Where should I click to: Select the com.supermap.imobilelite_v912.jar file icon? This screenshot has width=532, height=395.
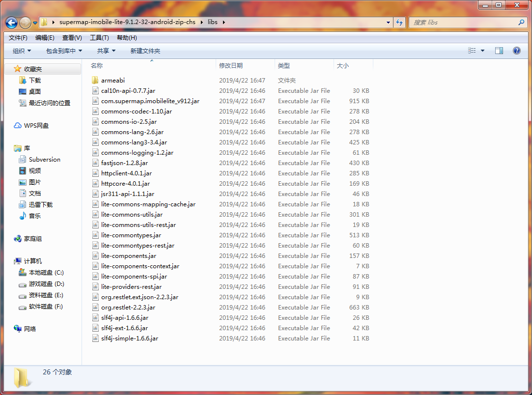tap(95, 101)
